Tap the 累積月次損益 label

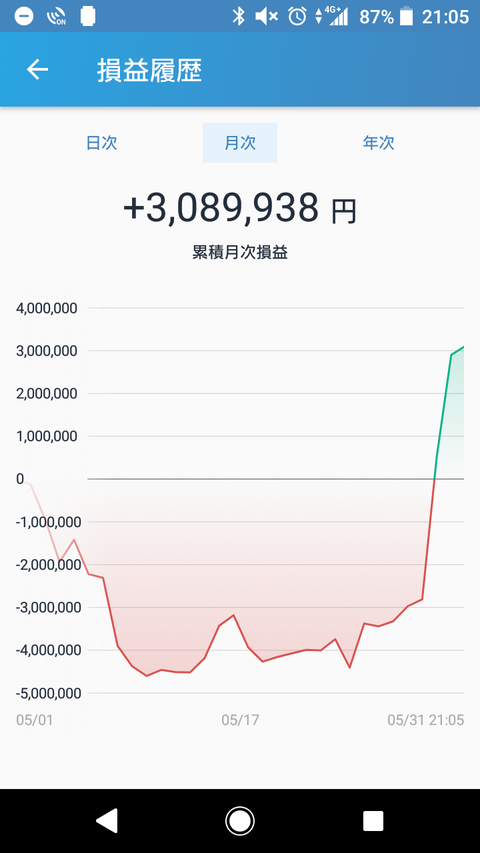click(x=239, y=253)
